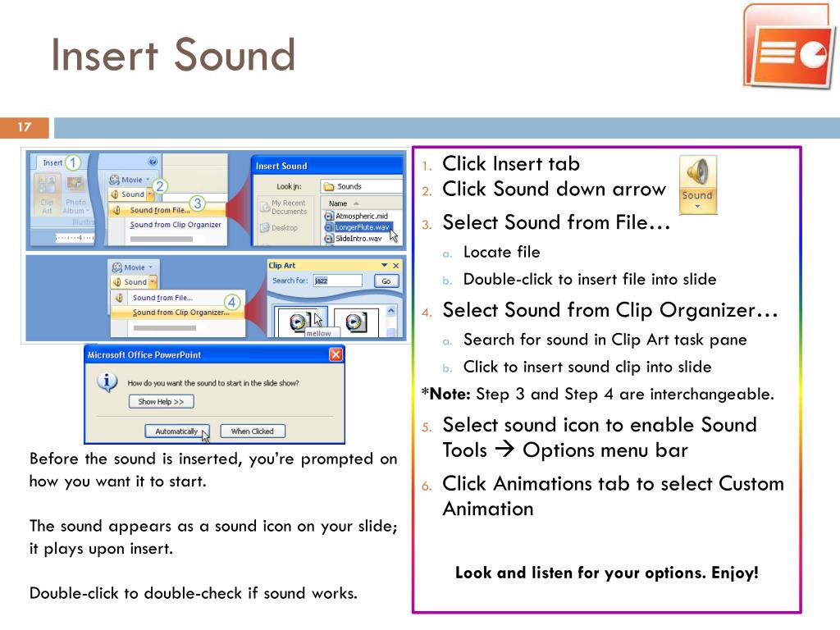
Task: Click the dialog question about sound start
Action: pyautogui.click(x=213, y=383)
